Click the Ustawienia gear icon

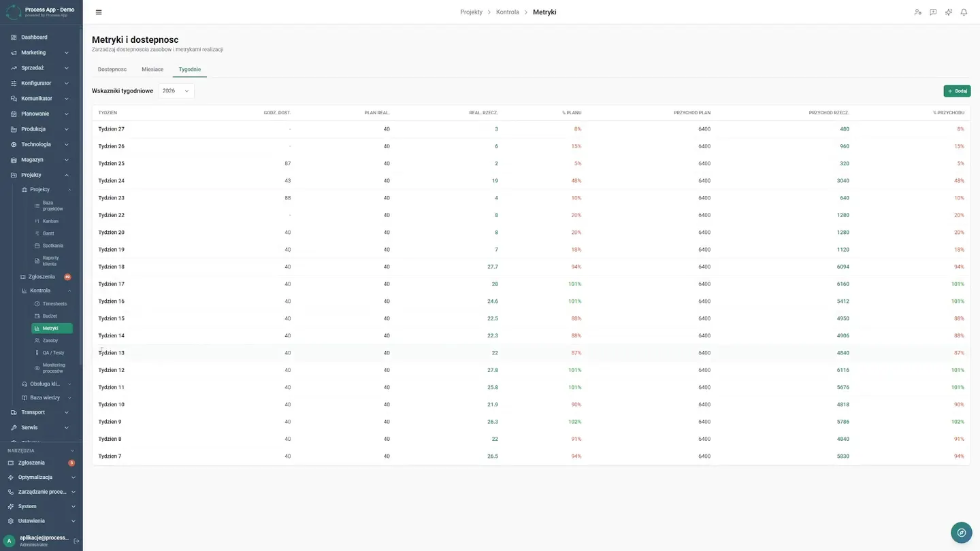(11, 521)
